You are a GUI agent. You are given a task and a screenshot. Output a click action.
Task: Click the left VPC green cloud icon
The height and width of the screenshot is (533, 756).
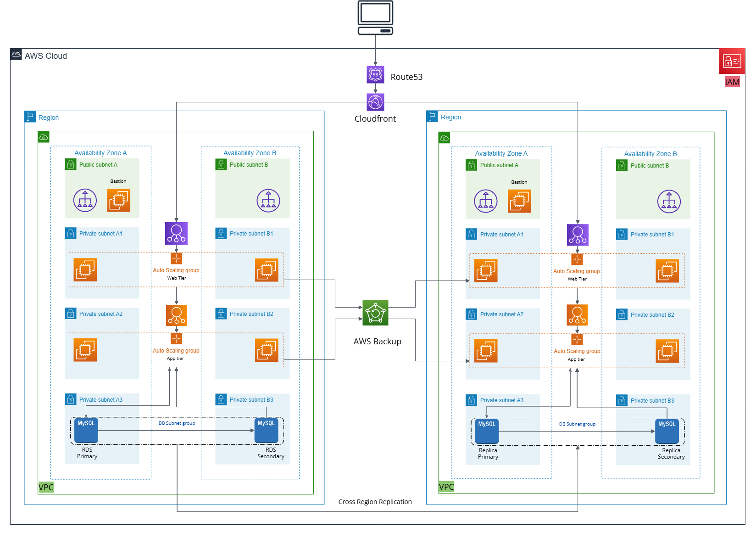click(44, 137)
